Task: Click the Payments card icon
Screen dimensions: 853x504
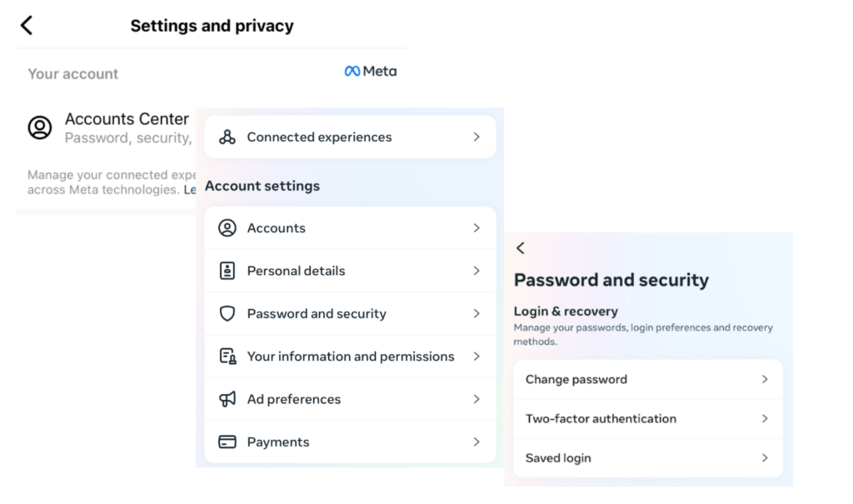Action: 226,442
